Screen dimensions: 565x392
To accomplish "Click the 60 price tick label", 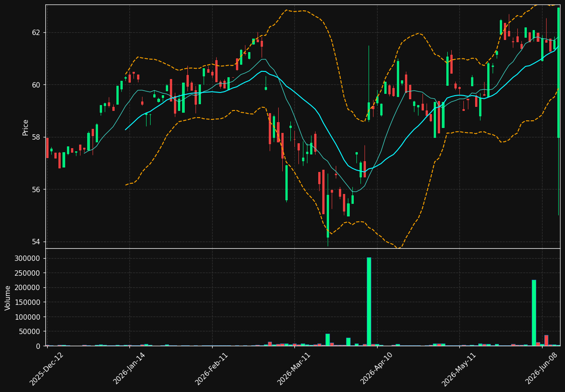I will point(36,85).
